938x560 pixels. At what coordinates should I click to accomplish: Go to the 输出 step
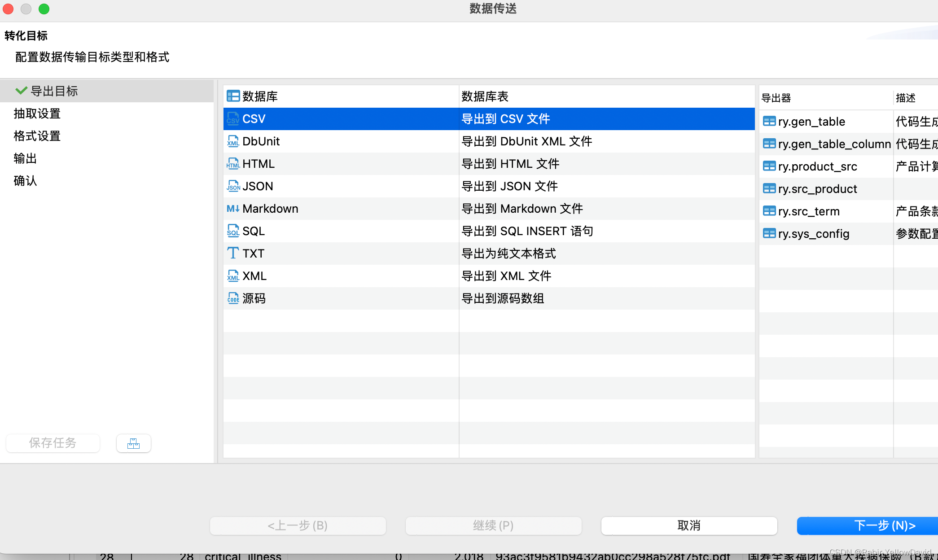tap(25, 158)
